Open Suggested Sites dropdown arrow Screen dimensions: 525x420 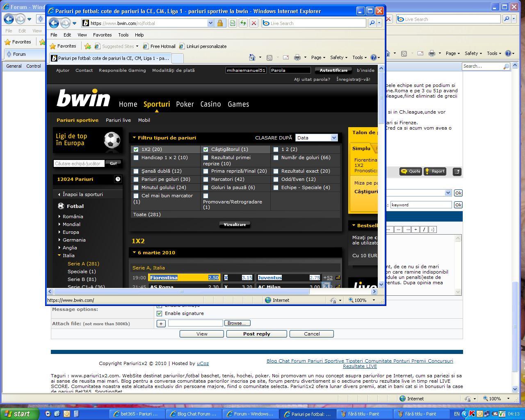click(x=137, y=46)
